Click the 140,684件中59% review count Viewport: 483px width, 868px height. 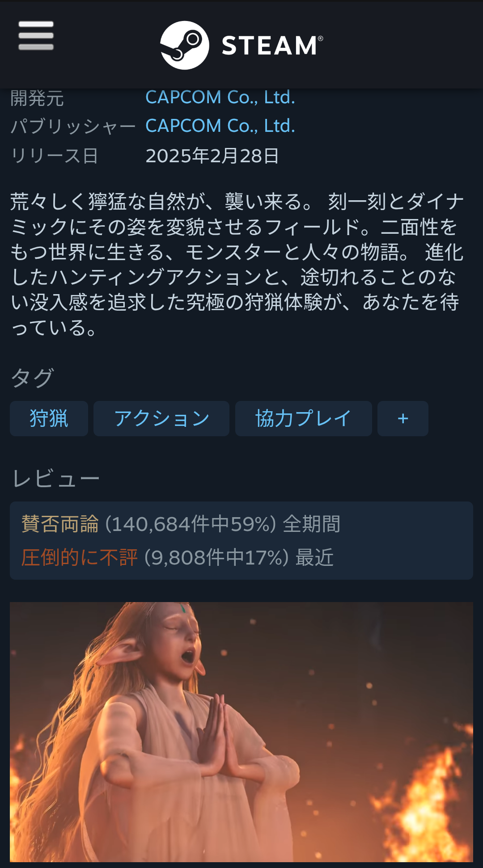[x=191, y=524]
